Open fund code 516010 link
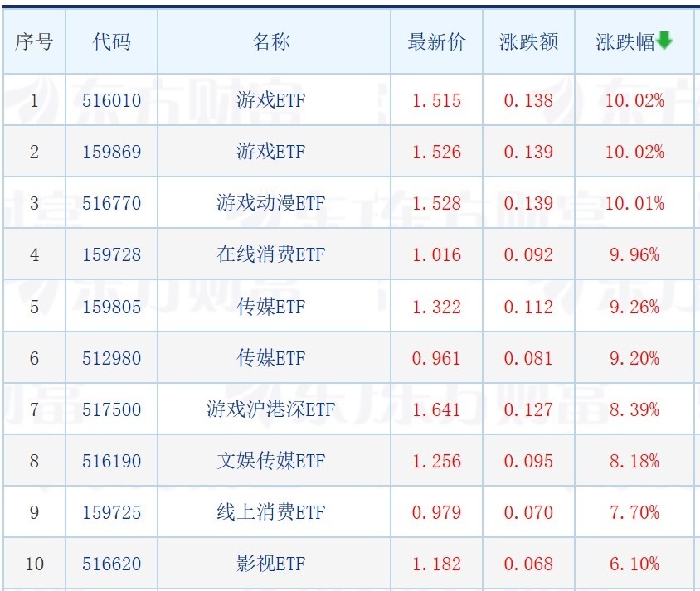Viewport: 700px width, 591px height. [x=112, y=100]
